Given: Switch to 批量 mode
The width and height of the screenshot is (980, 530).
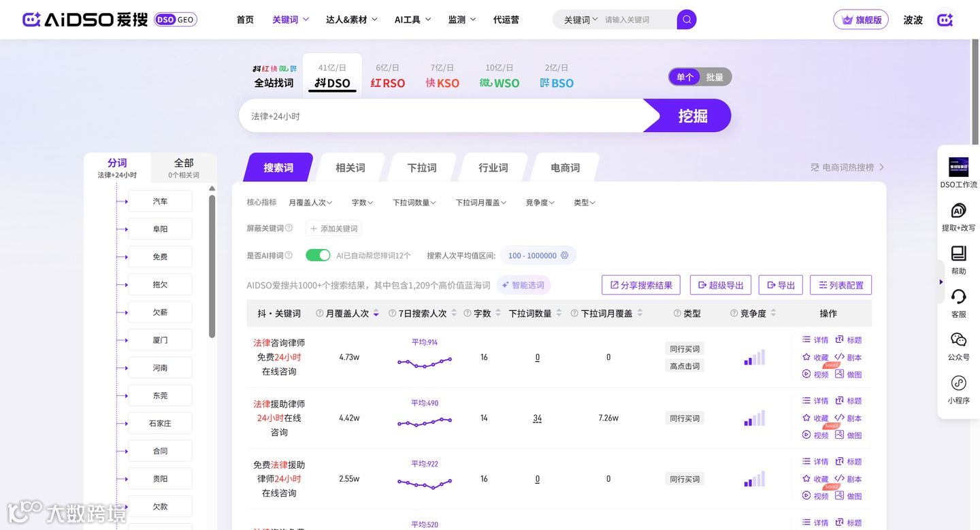Looking at the screenshot, I should click(715, 77).
